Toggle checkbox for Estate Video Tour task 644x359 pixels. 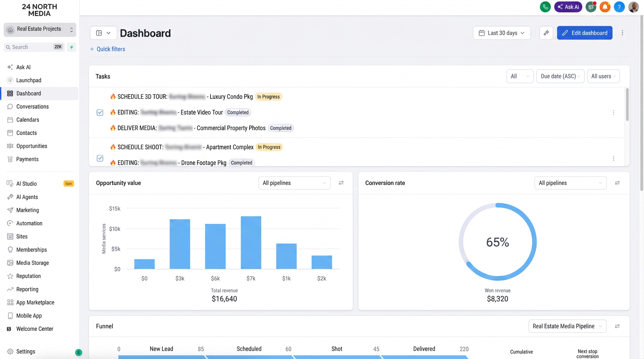pos(100,113)
